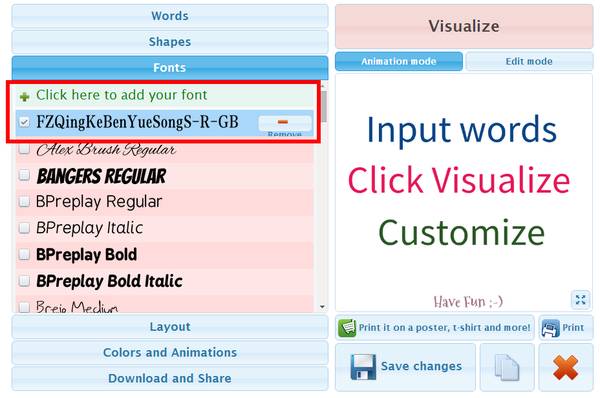Enable Alex Brush Regular font checkbox
This screenshot has height=398, width=600.
coord(24,148)
